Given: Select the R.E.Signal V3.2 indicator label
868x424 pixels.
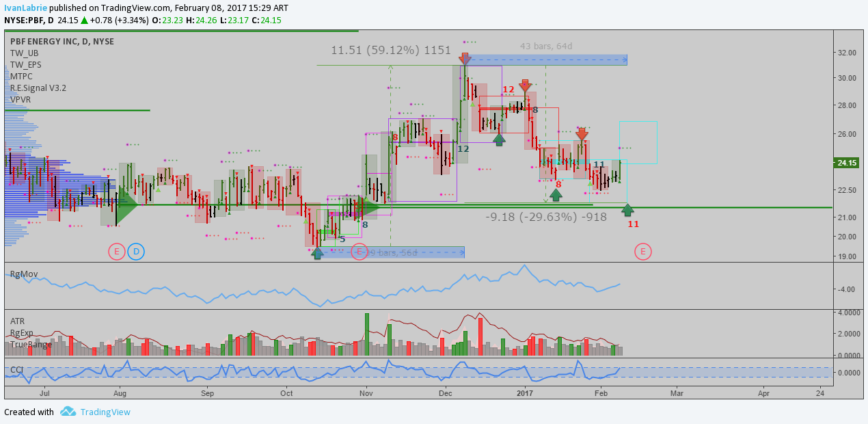Looking at the screenshot, I should [x=38, y=88].
